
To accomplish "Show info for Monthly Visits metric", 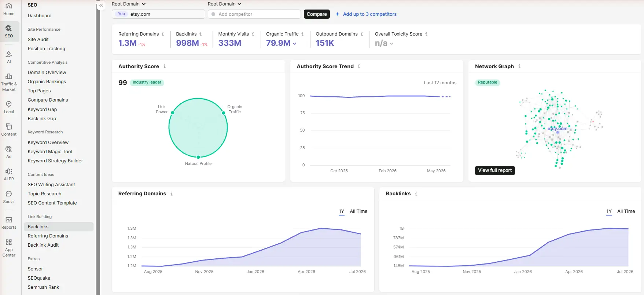I will 253,34.
